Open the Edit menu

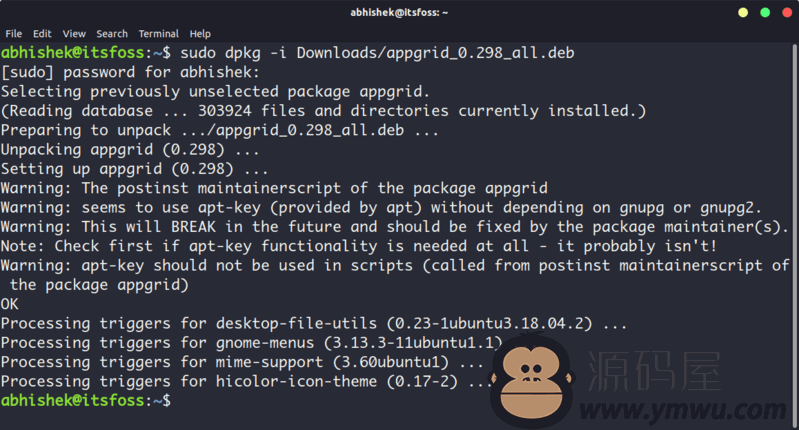[x=42, y=34]
